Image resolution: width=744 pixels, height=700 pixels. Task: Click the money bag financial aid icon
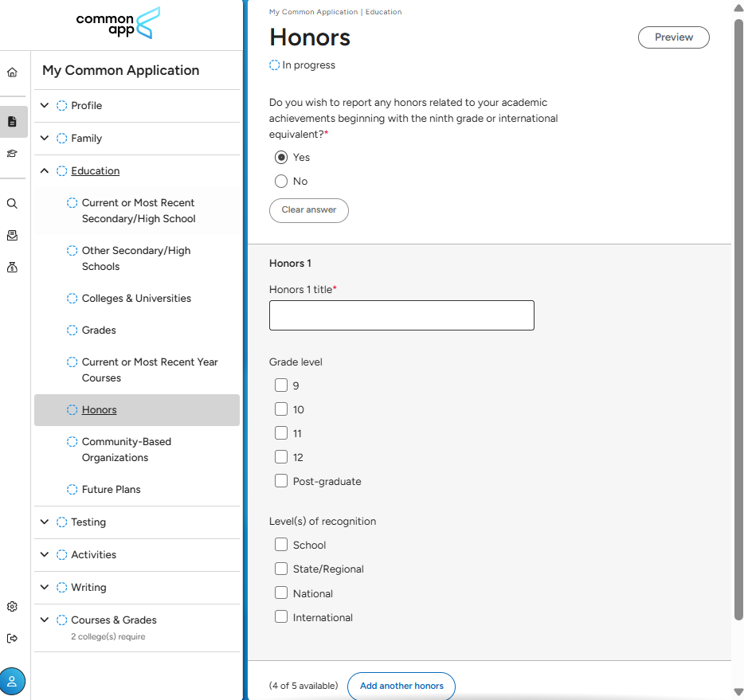(x=12, y=268)
